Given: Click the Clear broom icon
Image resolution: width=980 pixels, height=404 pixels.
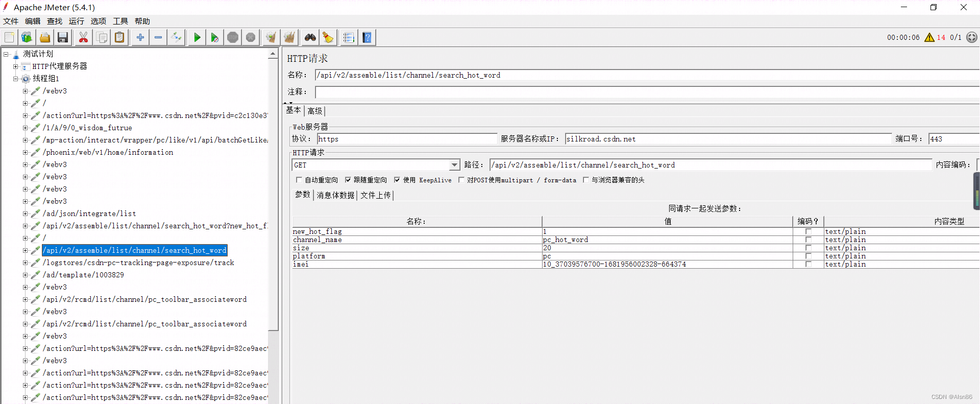Looking at the screenshot, I should point(272,37).
